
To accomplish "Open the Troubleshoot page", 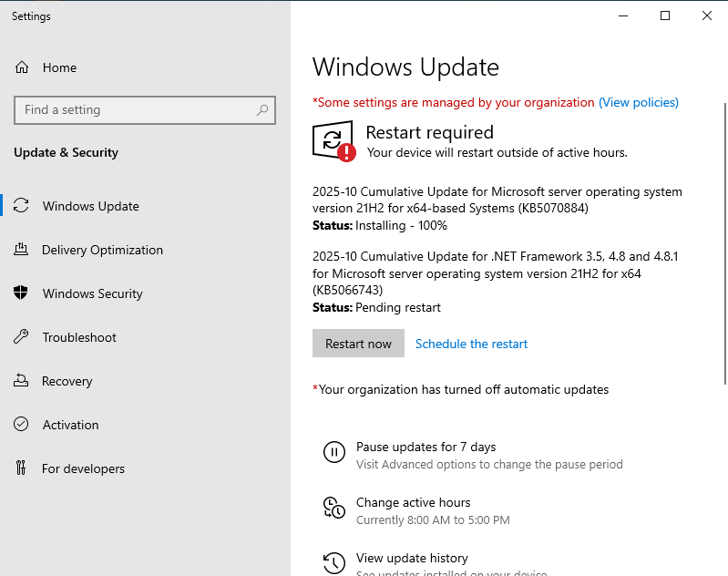I will coord(79,337).
